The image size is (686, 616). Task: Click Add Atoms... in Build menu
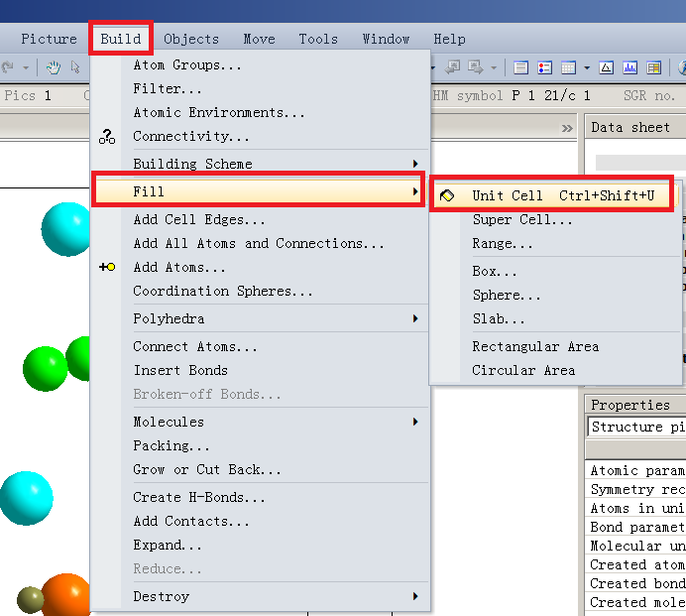point(179,267)
